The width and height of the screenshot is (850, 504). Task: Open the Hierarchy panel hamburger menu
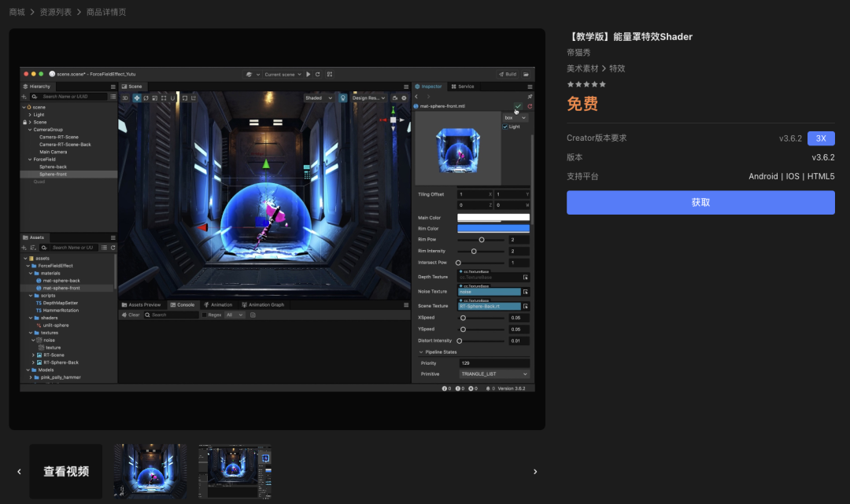(x=113, y=86)
